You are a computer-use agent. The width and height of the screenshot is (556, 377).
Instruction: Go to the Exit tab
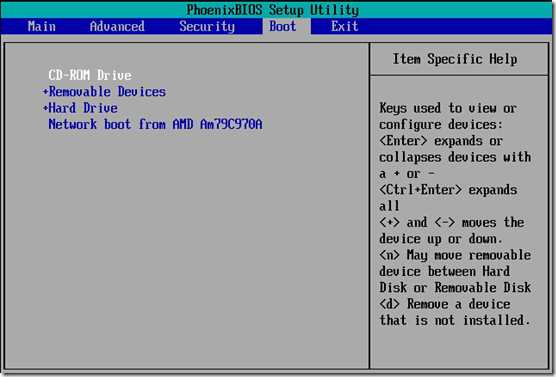[345, 27]
